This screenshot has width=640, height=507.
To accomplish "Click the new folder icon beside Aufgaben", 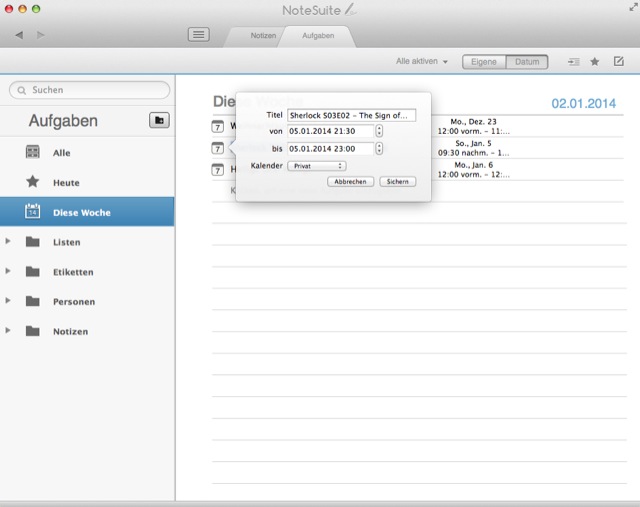I will coord(159,121).
